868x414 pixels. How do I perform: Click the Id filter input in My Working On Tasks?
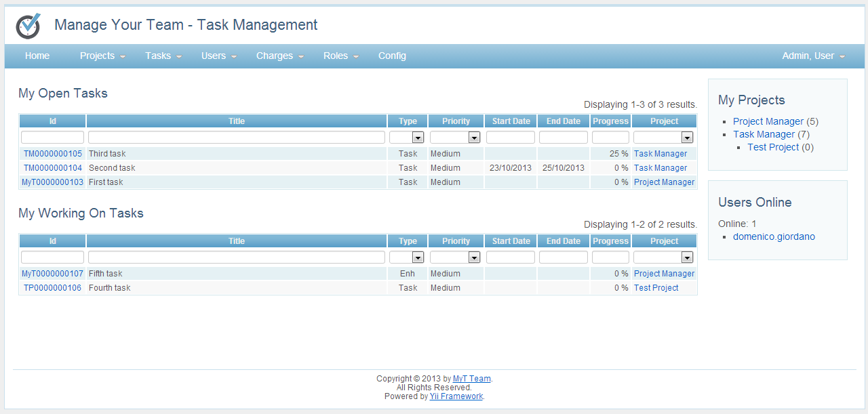(52, 257)
